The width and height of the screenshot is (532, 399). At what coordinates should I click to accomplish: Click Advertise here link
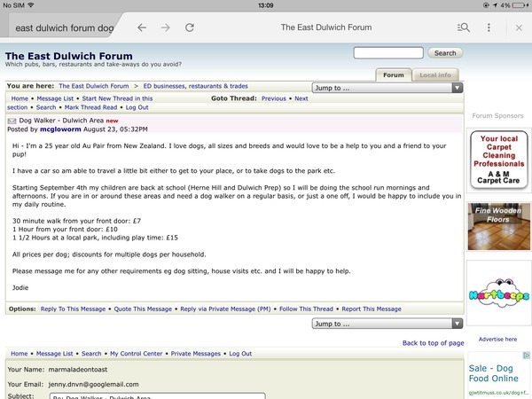[x=497, y=340]
